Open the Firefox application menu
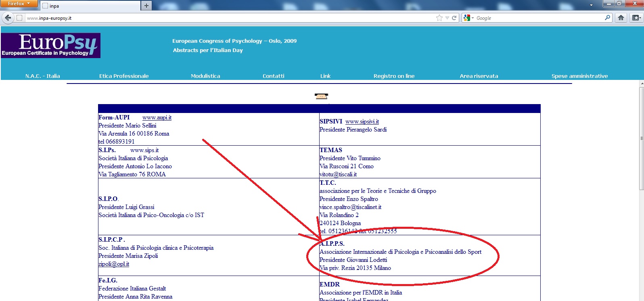The height and width of the screenshot is (301, 644). pyautogui.click(x=19, y=4)
